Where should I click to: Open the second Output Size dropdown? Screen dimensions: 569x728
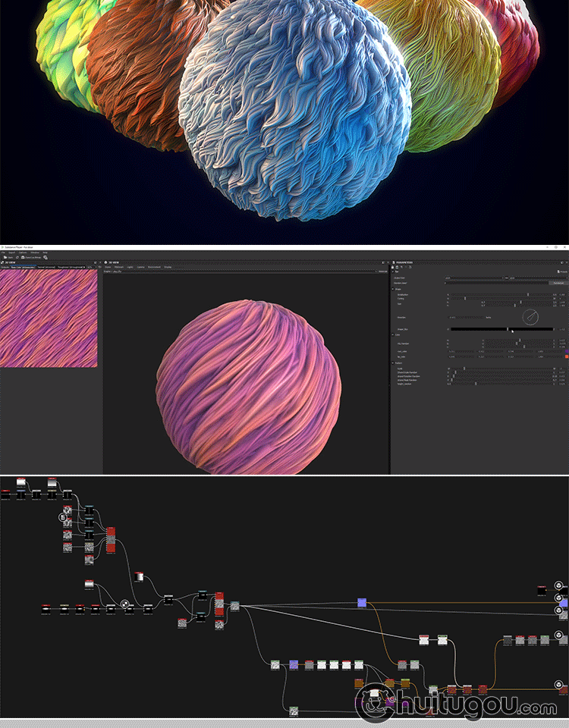tap(539, 278)
